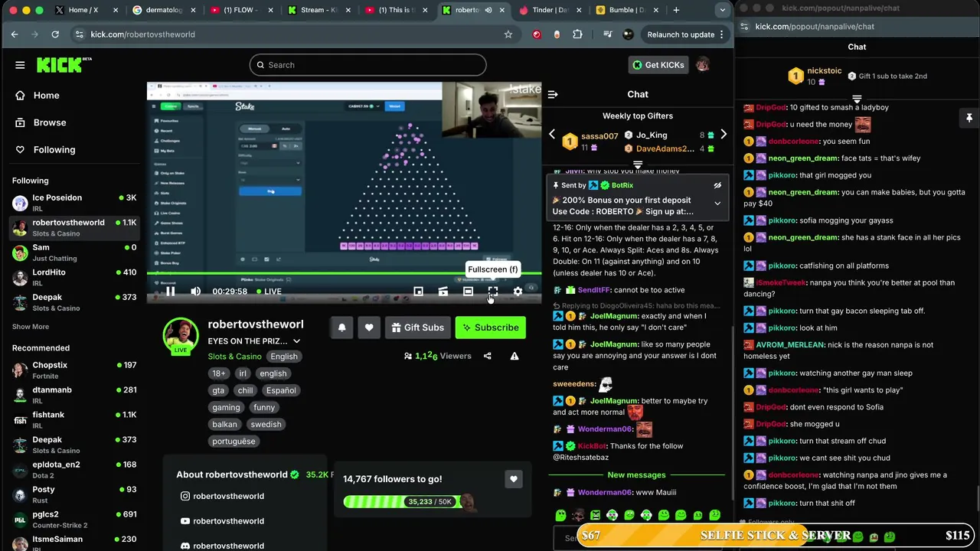Enable notifications with the bell icon
This screenshot has height=551, width=980.
click(342, 328)
